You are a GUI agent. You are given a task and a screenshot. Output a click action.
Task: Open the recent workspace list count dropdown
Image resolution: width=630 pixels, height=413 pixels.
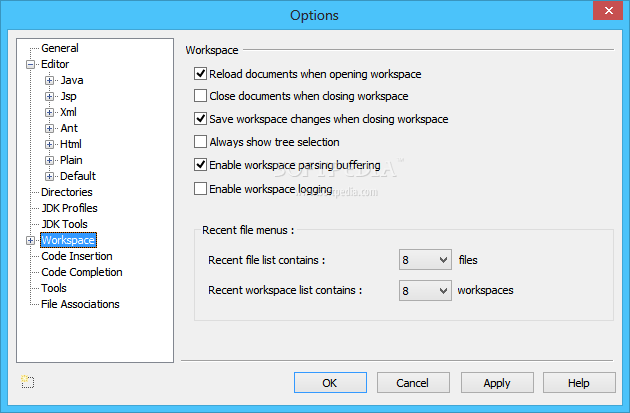(425, 290)
